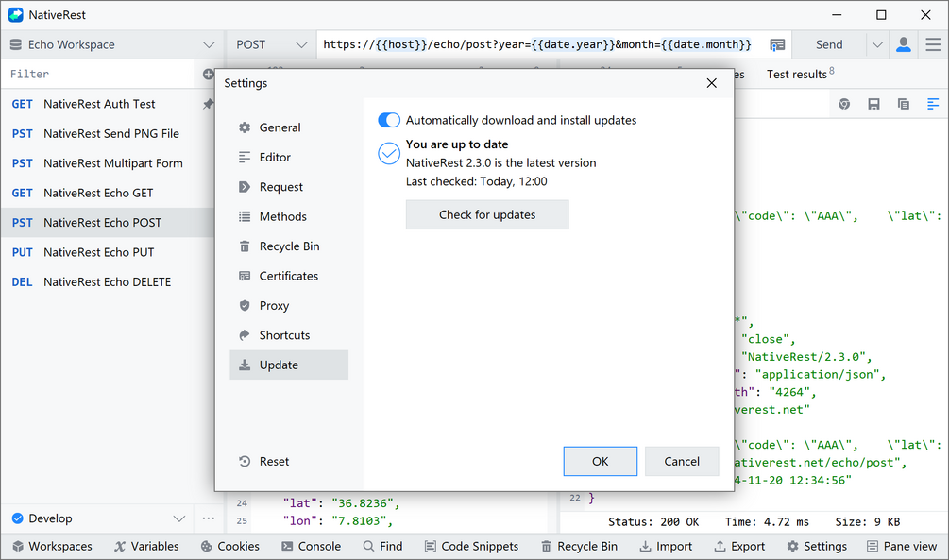Confirm settings with the OK button

(600, 462)
